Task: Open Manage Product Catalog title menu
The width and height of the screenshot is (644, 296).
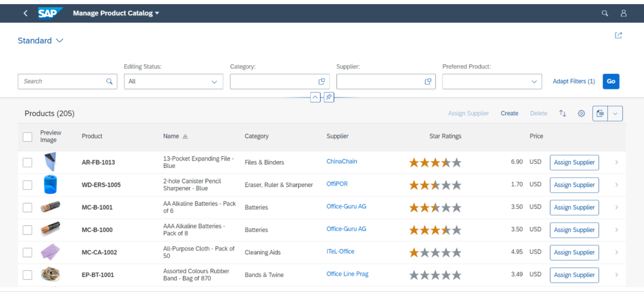Action: click(x=116, y=13)
